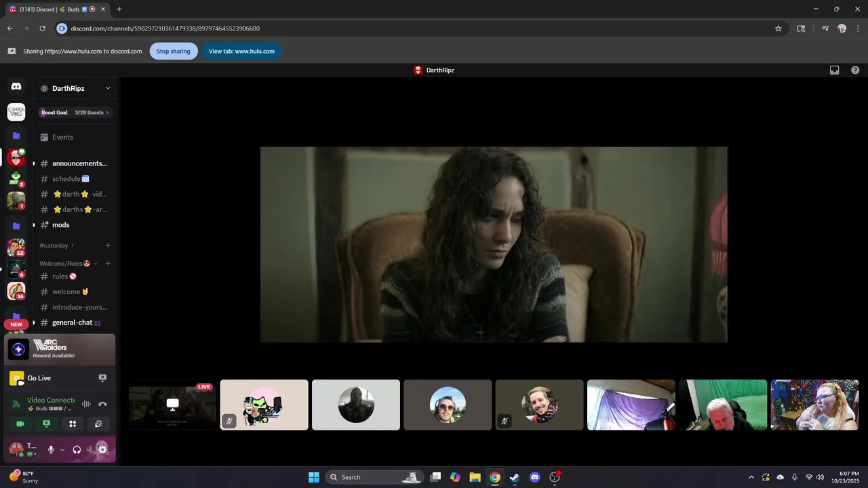Click Stop sharing button
Viewport: 868px width, 488px height.
coord(174,52)
